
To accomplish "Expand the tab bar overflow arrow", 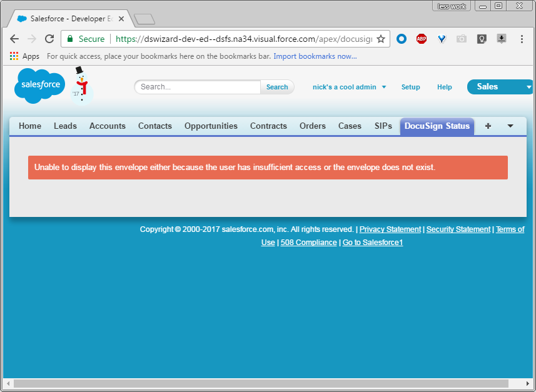I will click(510, 126).
